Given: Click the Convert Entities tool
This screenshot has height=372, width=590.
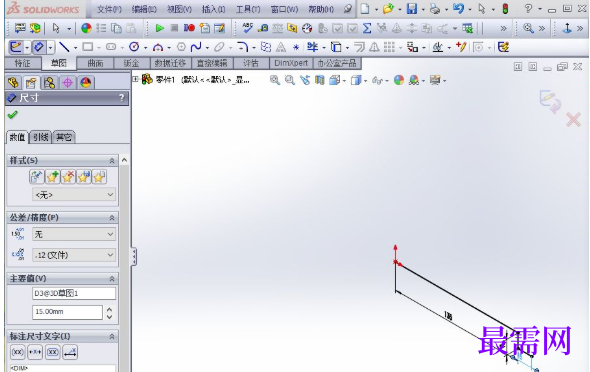Looking at the screenshot, I should tap(336, 47).
